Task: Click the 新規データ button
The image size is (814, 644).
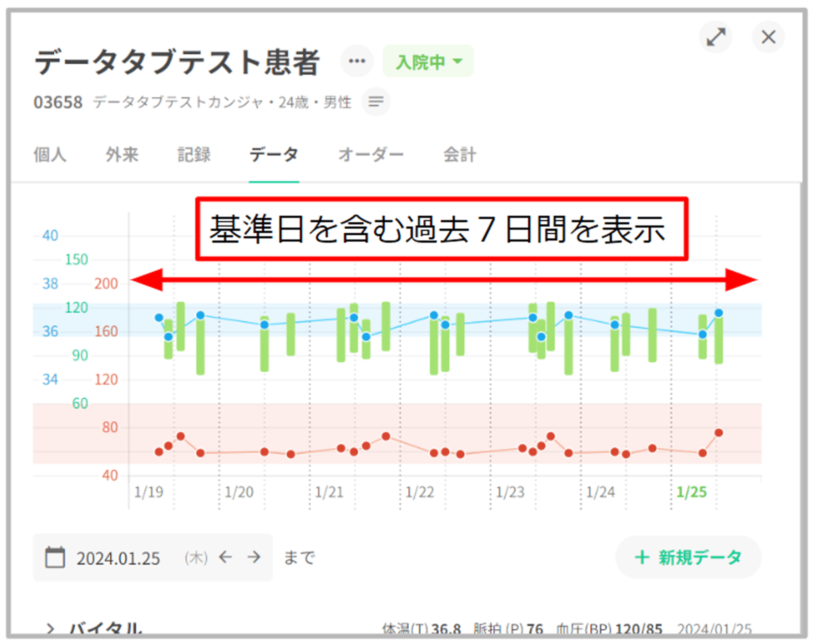Action: (688, 557)
